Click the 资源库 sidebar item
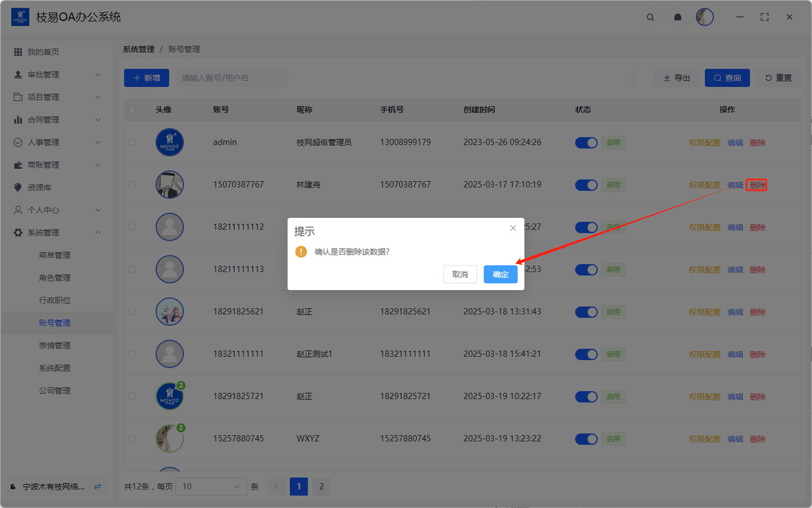This screenshot has height=508, width=812. tap(39, 187)
